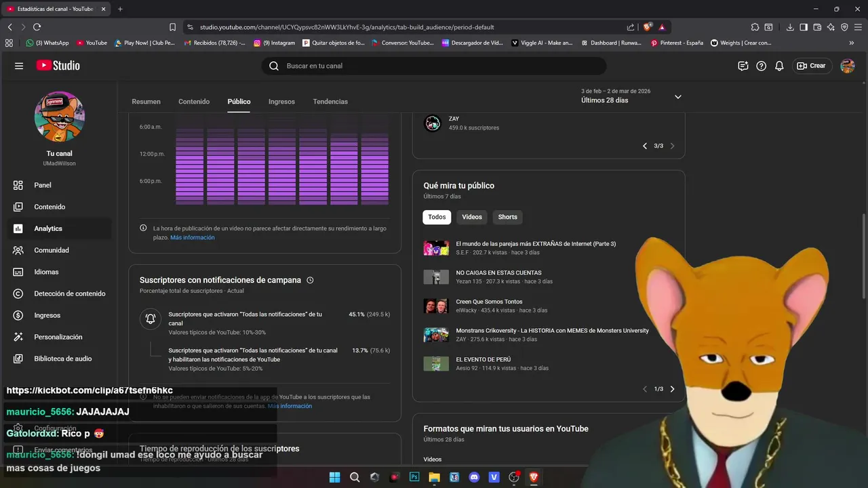This screenshot has height=488, width=868.
Task: Bookmark this page via the bookmark icon
Action: [x=172, y=27]
